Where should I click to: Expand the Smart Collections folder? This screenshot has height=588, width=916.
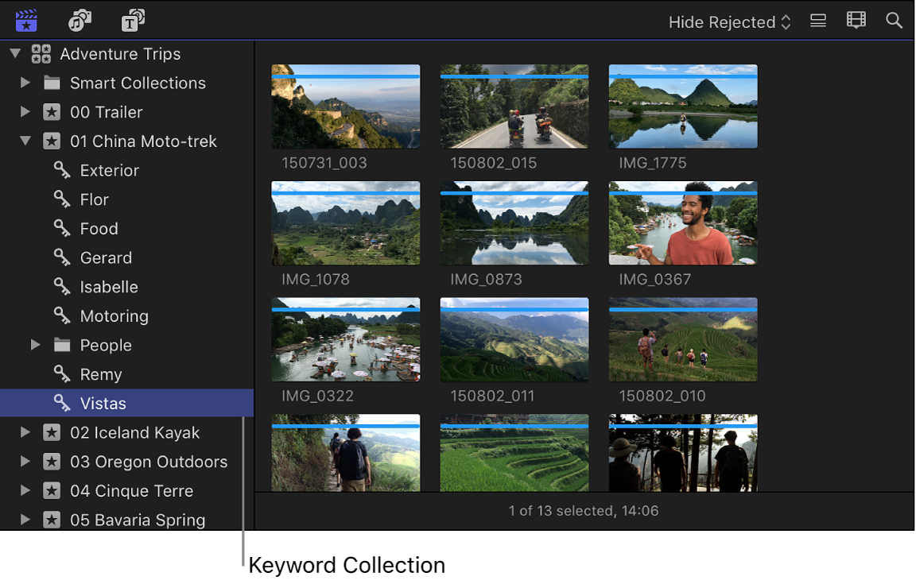(x=24, y=83)
